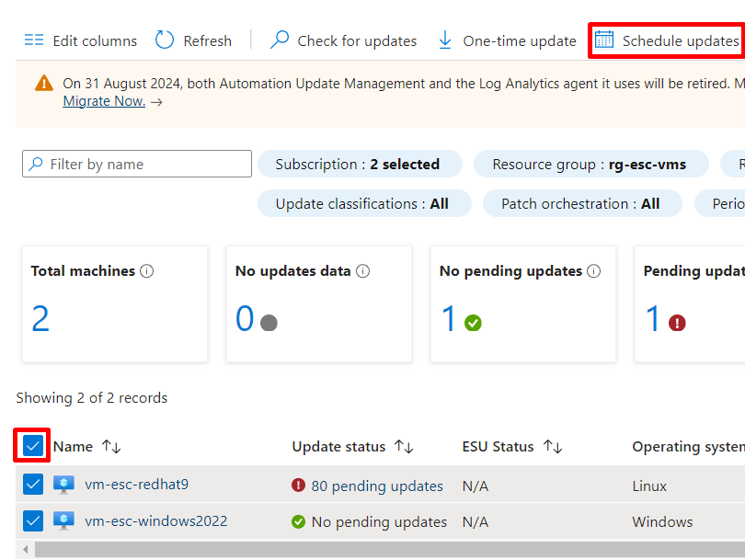Click One-time update download arrow icon
The image size is (745, 560).
click(x=445, y=40)
